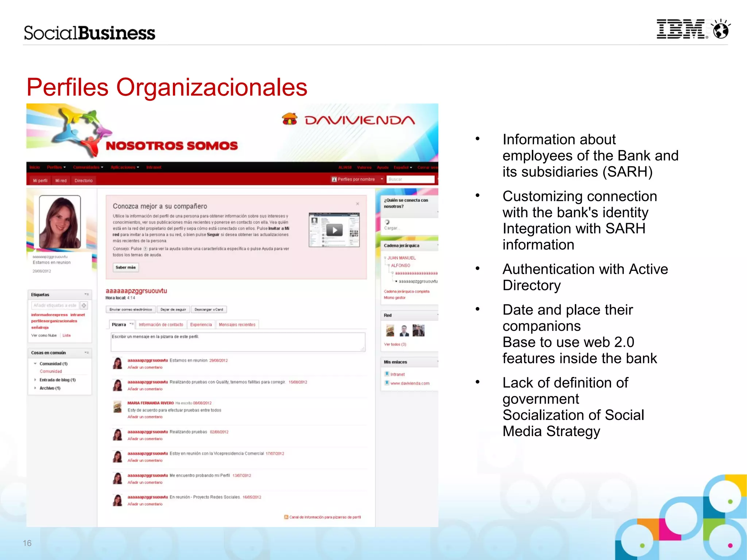747x560 pixels.
Task: Open the Intranet menu item
Action: point(154,167)
